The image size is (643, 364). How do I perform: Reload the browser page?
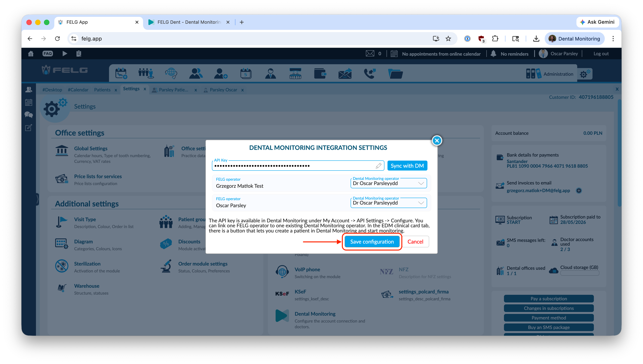[57, 38]
